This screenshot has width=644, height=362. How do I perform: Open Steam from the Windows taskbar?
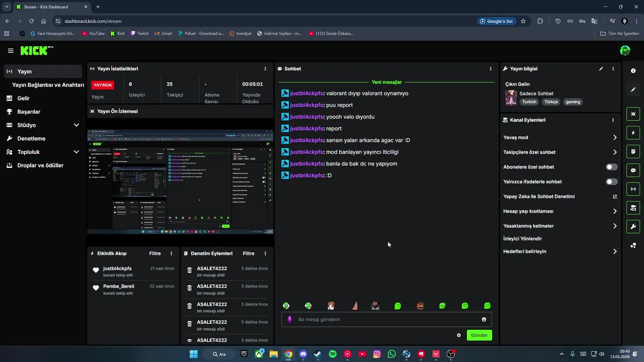click(317, 354)
